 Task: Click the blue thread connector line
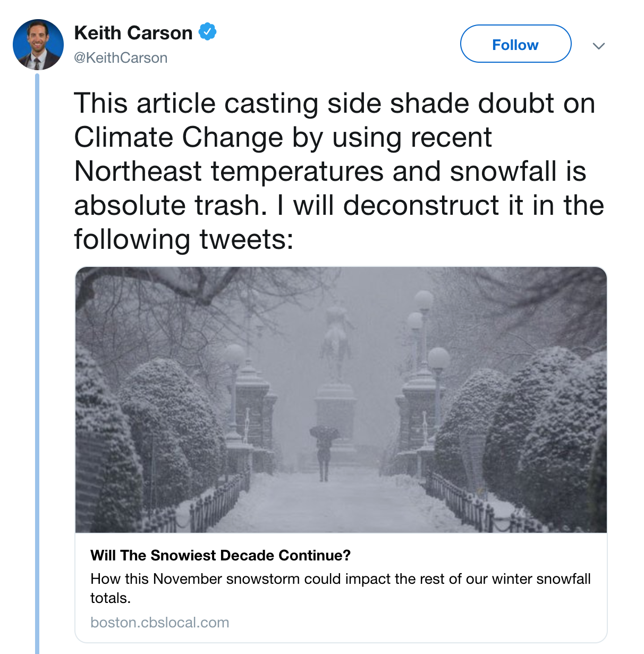(37, 364)
